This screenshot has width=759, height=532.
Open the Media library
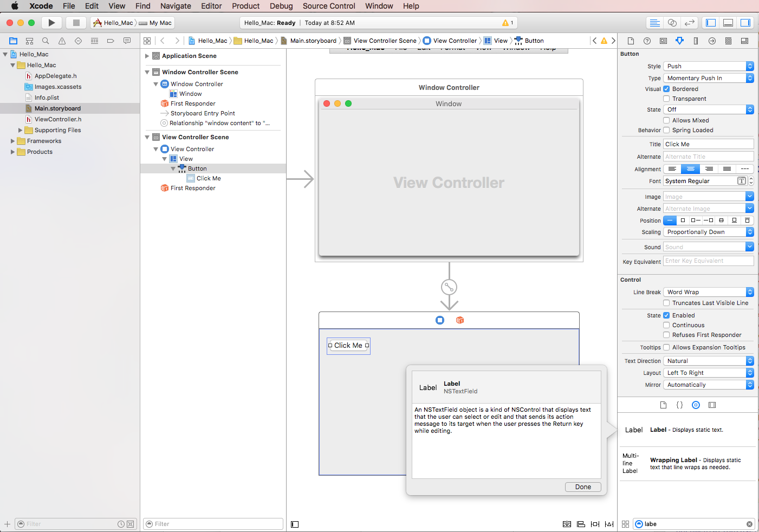click(712, 405)
